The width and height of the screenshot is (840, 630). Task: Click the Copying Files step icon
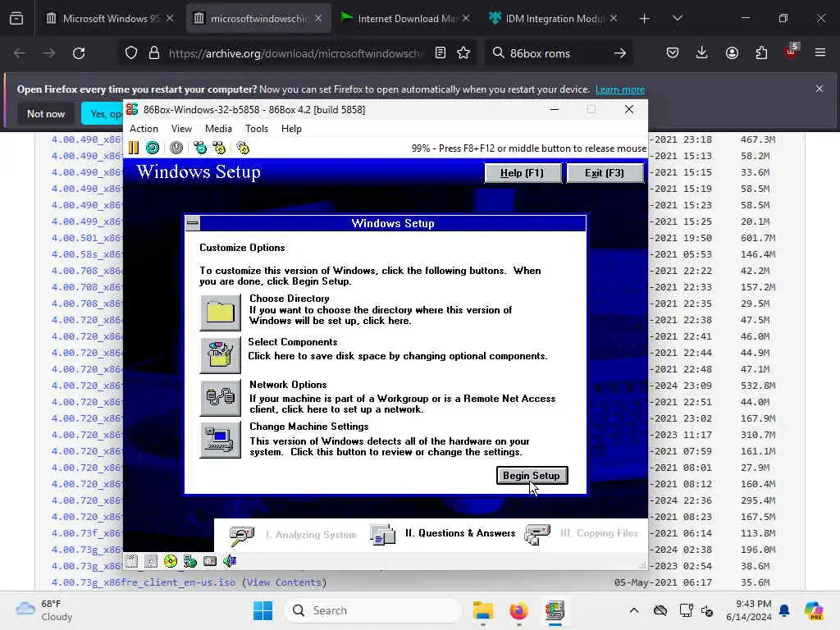[x=538, y=535]
